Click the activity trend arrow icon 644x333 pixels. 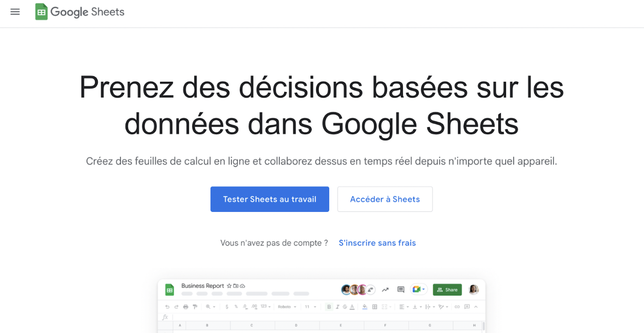pos(386,289)
